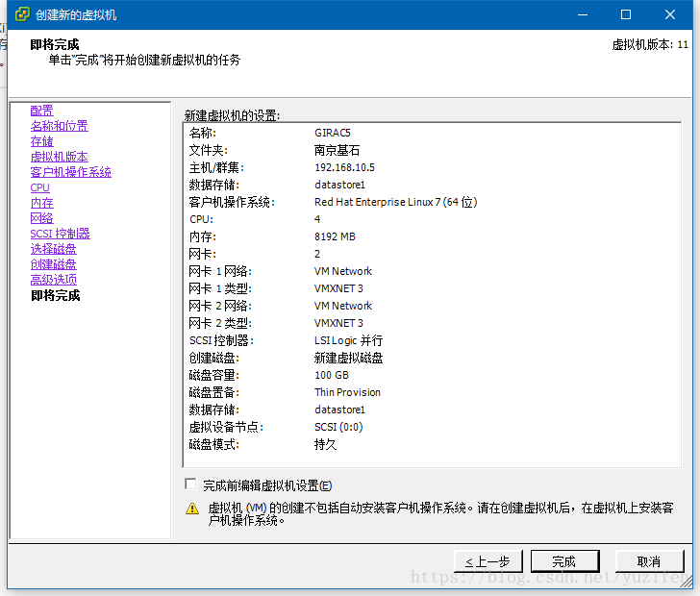Open the 名称和位置 step
Image resolution: width=700 pixels, height=596 pixels.
pyautogui.click(x=60, y=126)
